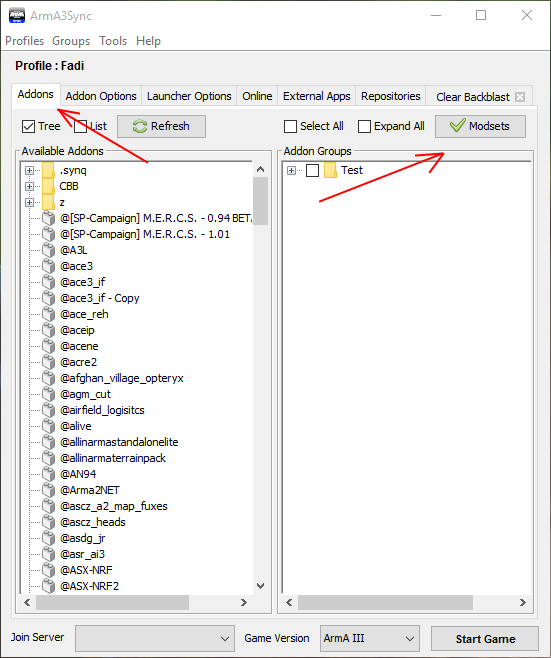Tick the checkbox for the Test group

pyautogui.click(x=312, y=171)
